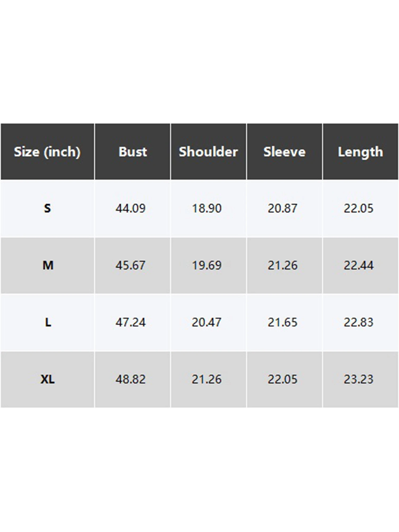This screenshot has width=399, height=532.
Task: Select the 48.82 bust value for XL
Action: click(x=131, y=379)
